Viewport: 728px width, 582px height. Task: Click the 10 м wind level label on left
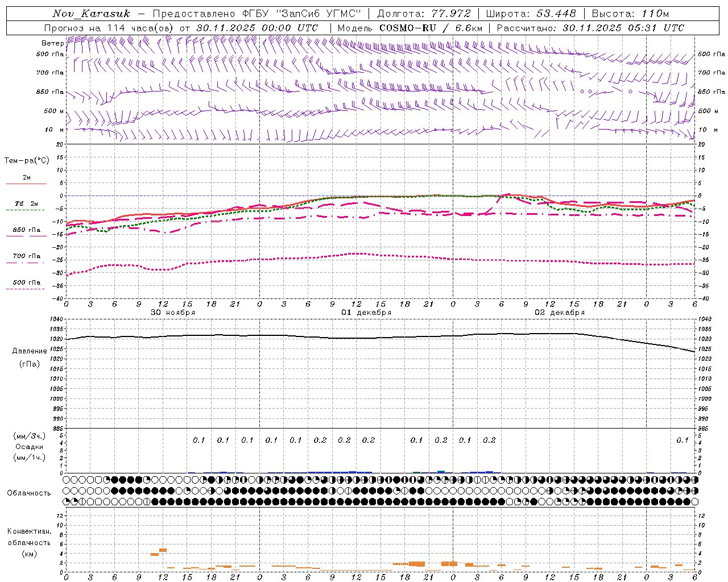pos(55,130)
